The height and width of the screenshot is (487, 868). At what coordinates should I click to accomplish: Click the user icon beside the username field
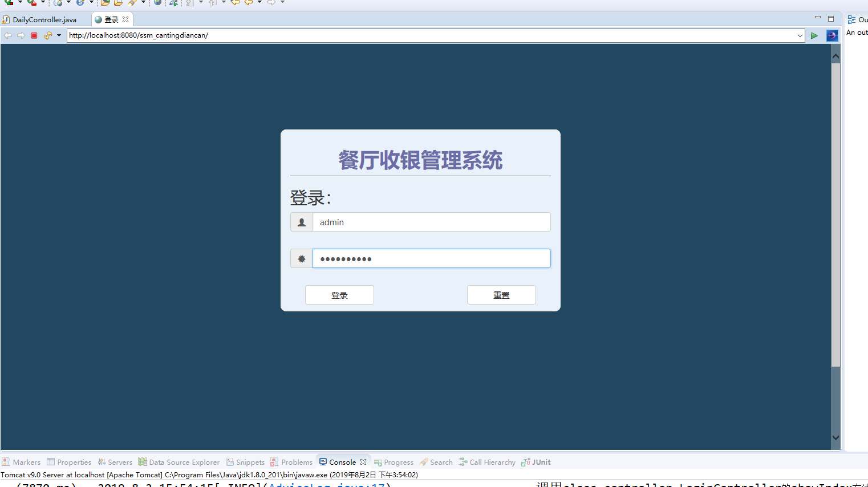coord(302,222)
